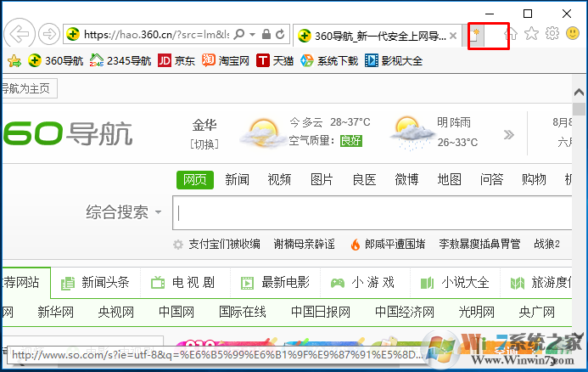This screenshot has height=372, width=588.
Task: Open the 系统下载 favorites bar bookmark
Action: click(x=329, y=60)
